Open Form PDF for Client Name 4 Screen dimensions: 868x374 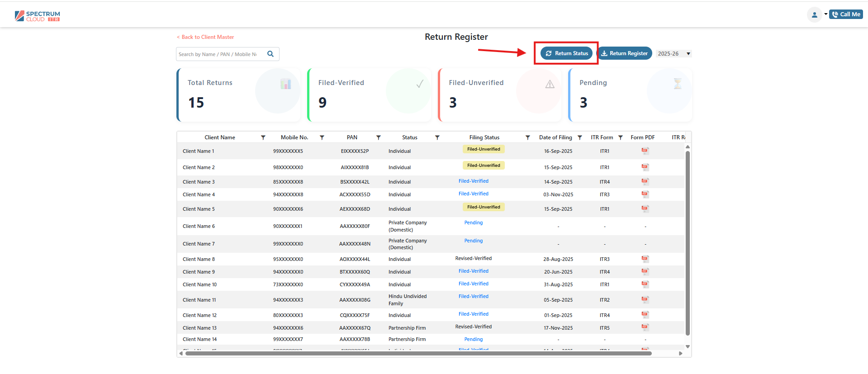coord(645,194)
